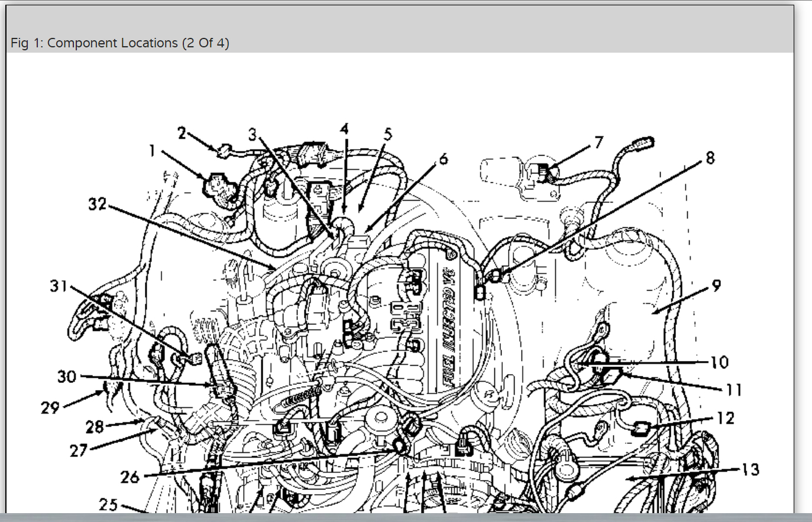Click callout label 3 on the diagram
The height and width of the screenshot is (522, 812).
[253, 134]
